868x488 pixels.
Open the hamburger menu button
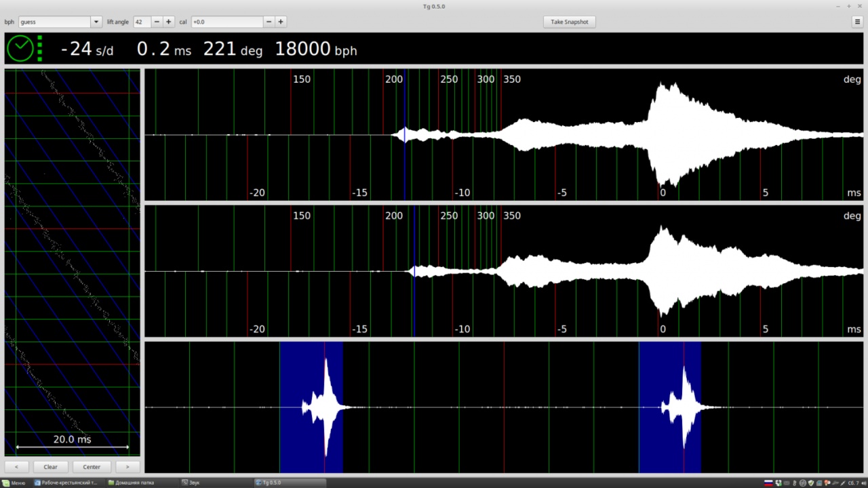click(x=857, y=22)
